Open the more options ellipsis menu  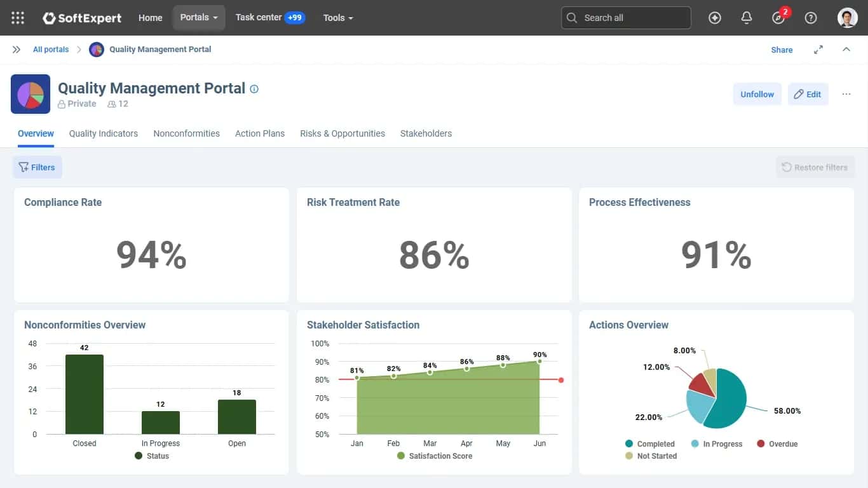pyautogui.click(x=846, y=94)
